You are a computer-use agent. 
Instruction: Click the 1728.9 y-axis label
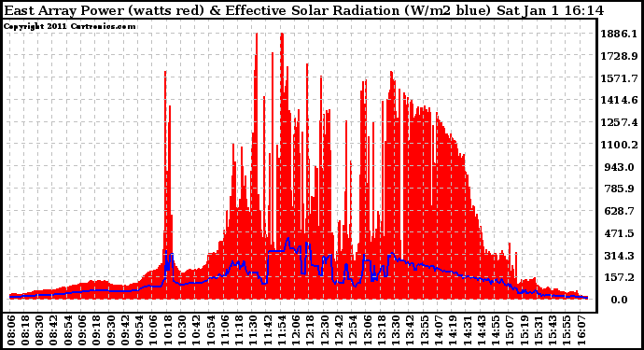619,56
